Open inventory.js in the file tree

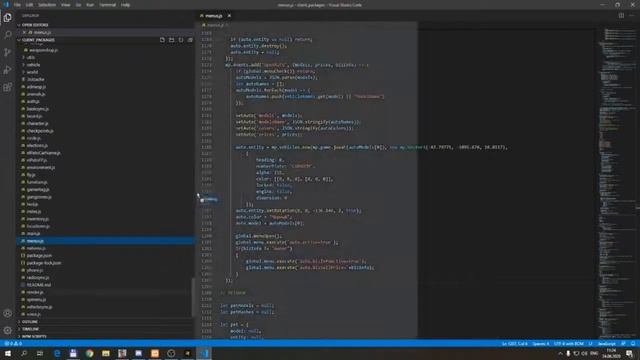pyautogui.click(x=38, y=219)
